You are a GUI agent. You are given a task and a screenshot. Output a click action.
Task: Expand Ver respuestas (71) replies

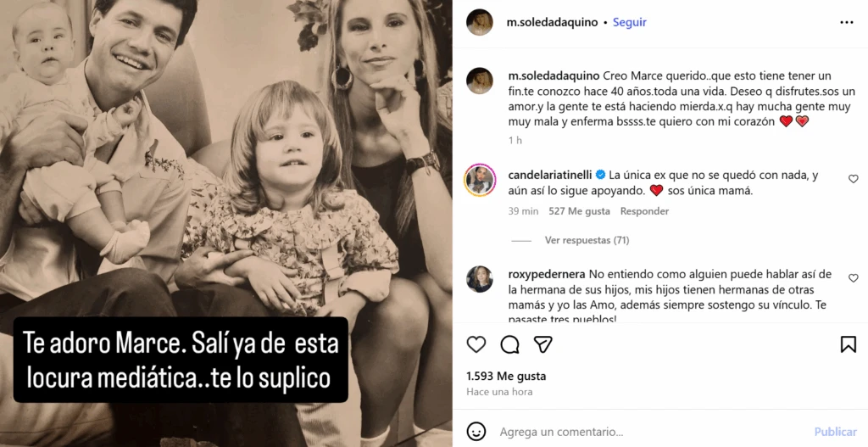587,240
